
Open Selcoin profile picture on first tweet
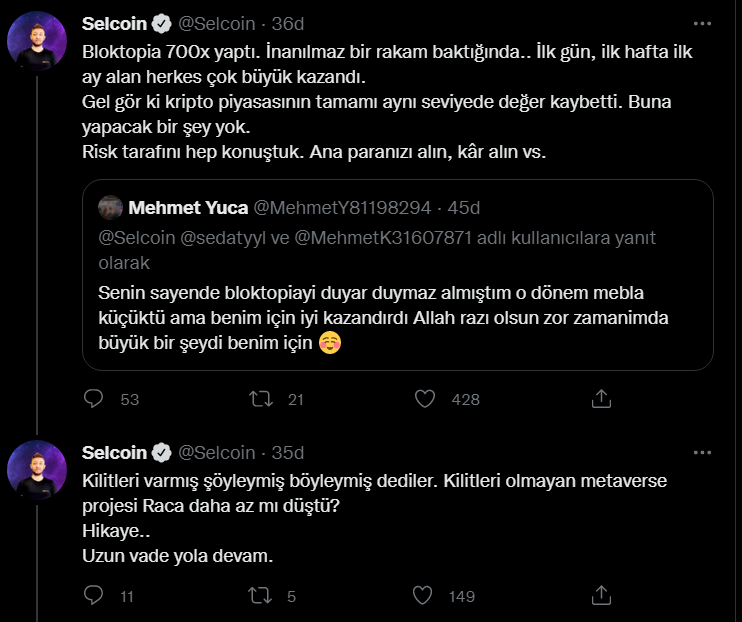(x=37, y=42)
